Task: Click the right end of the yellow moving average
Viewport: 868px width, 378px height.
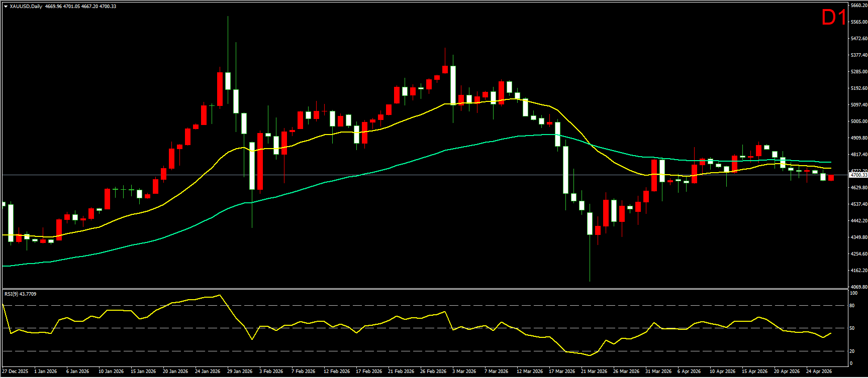Action: pyautogui.click(x=831, y=168)
